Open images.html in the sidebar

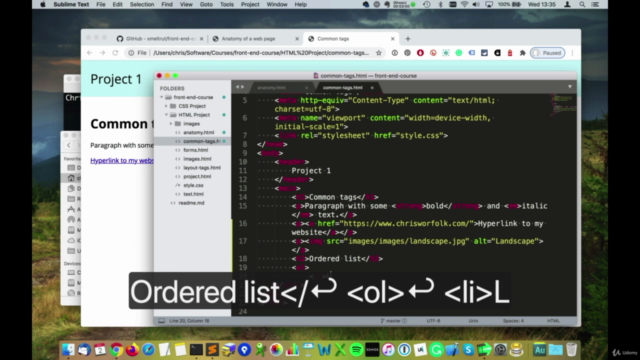coord(197,159)
